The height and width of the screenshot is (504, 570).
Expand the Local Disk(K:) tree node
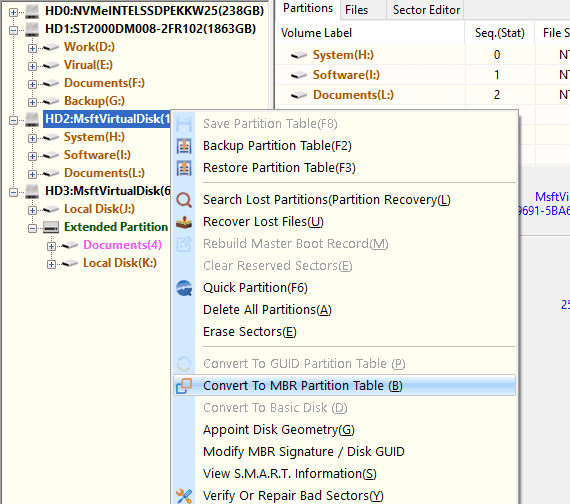tap(51, 264)
